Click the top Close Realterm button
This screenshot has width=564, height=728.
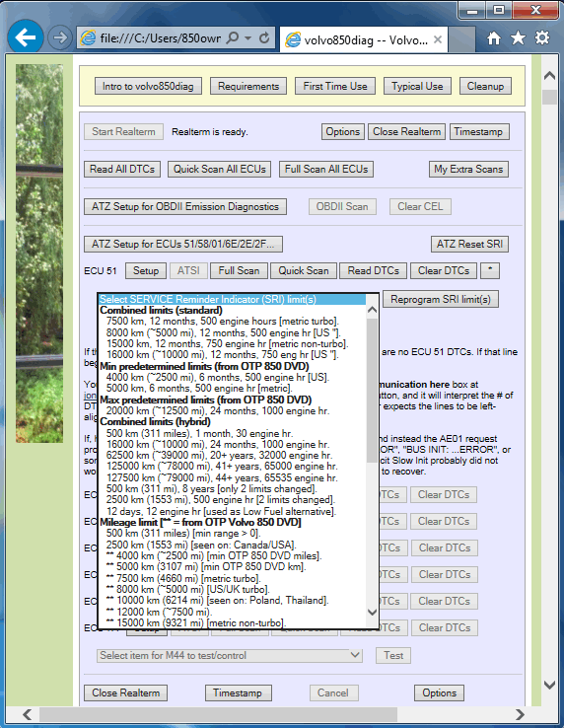pos(406,131)
